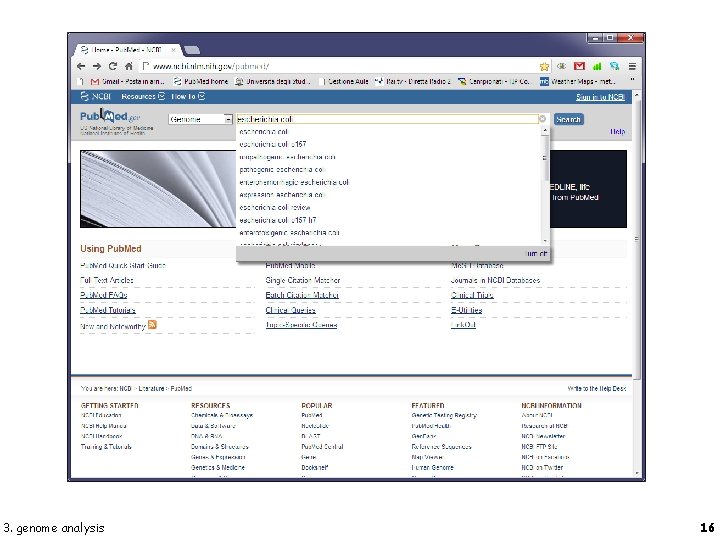This screenshot has width=720, height=540.
Task: Click the browser address bar
Action: coord(340,66)
